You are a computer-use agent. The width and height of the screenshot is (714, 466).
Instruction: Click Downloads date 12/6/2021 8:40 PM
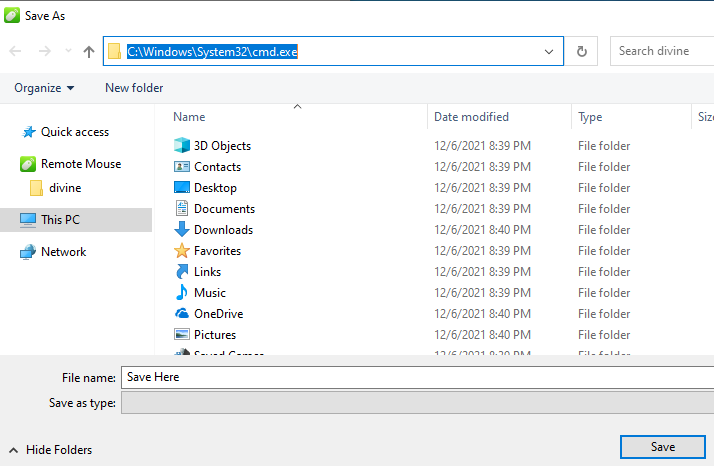[482, 230]
